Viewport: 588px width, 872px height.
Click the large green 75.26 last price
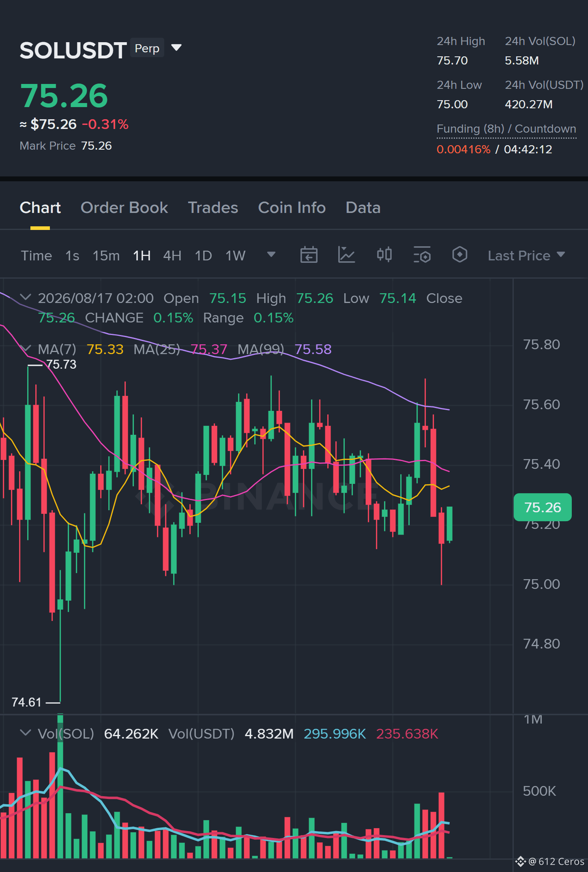tap(64, 96)
